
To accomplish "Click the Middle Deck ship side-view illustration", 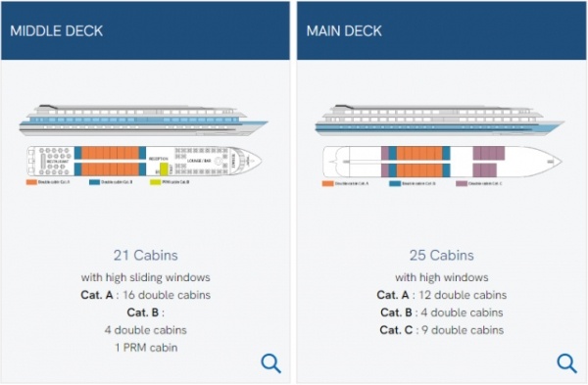I will (x=144, y=120).
